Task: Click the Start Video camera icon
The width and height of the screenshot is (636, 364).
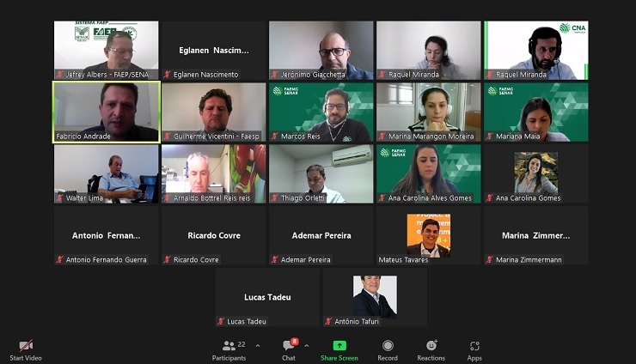Action: coord(26,345)
